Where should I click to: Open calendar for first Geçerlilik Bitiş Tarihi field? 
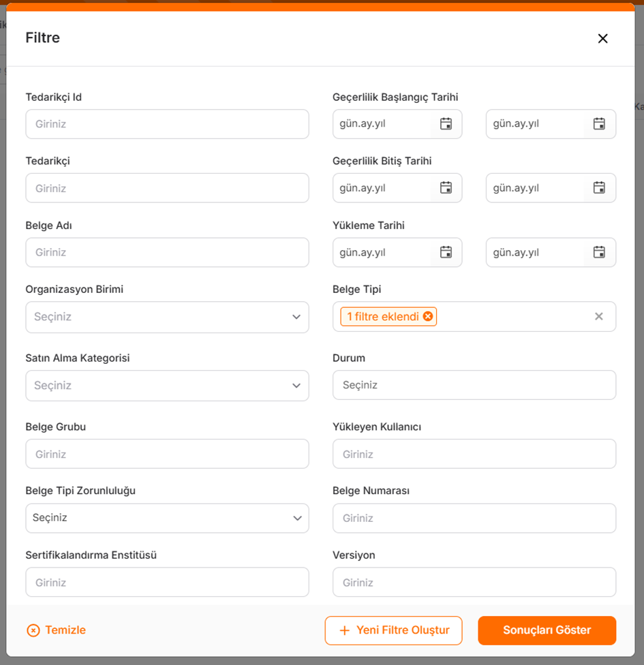tap(446, 187)
